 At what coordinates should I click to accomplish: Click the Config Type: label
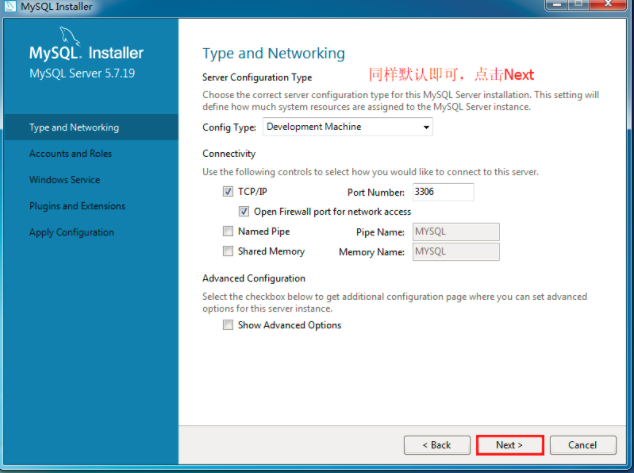coord(229,127)
